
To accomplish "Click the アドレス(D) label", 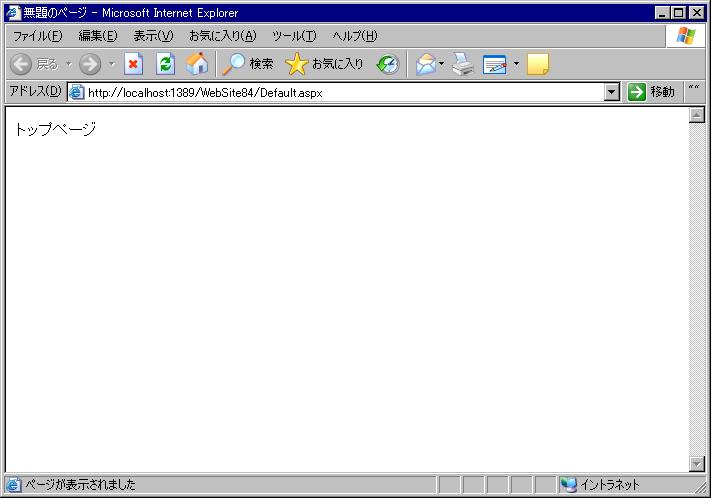I will tap(35, 91).
